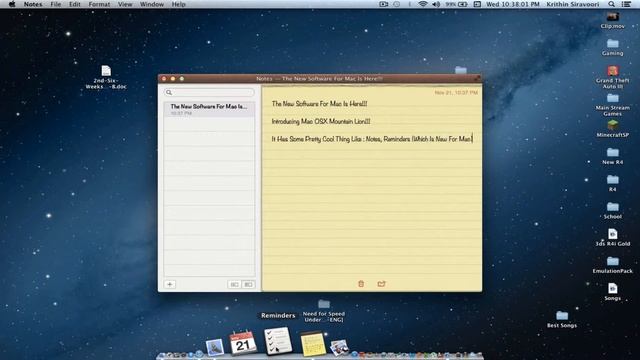The height and width of the screenshot is (360, 640).
Task: Add a new note with plus button
Action: (170, 284)
